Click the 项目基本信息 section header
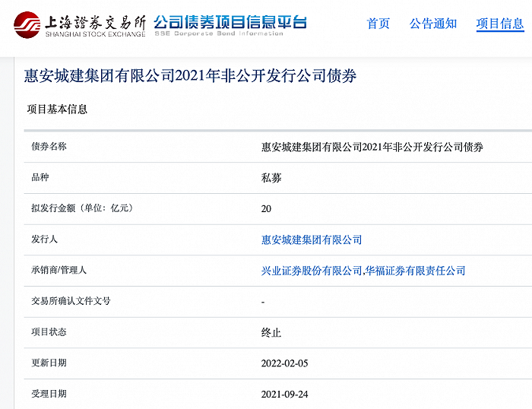The height and width of the screenshot is (409, 532). pos(57,109)
